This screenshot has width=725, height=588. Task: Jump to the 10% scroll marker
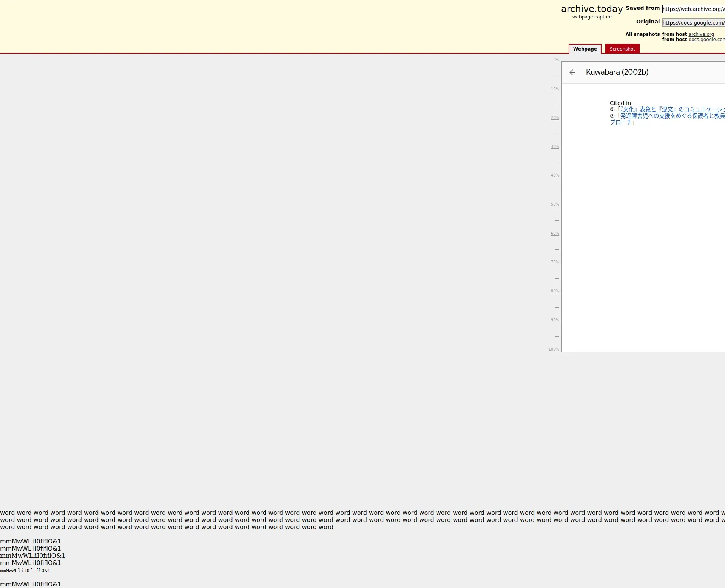[555, 89]
